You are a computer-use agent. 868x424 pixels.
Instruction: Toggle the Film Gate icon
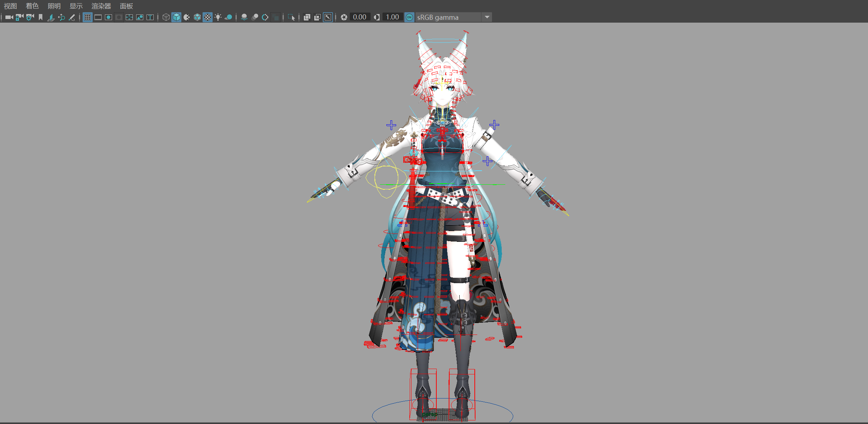(98, 17)
